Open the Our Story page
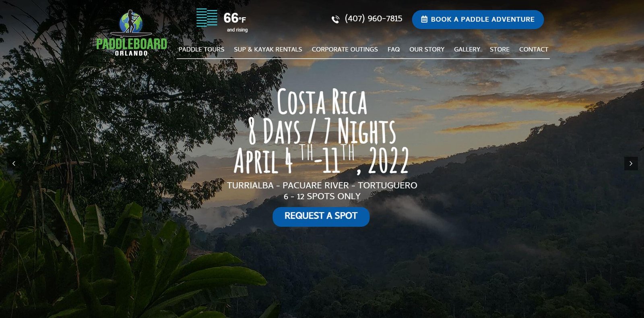644x318 pixels. (427, 49)
